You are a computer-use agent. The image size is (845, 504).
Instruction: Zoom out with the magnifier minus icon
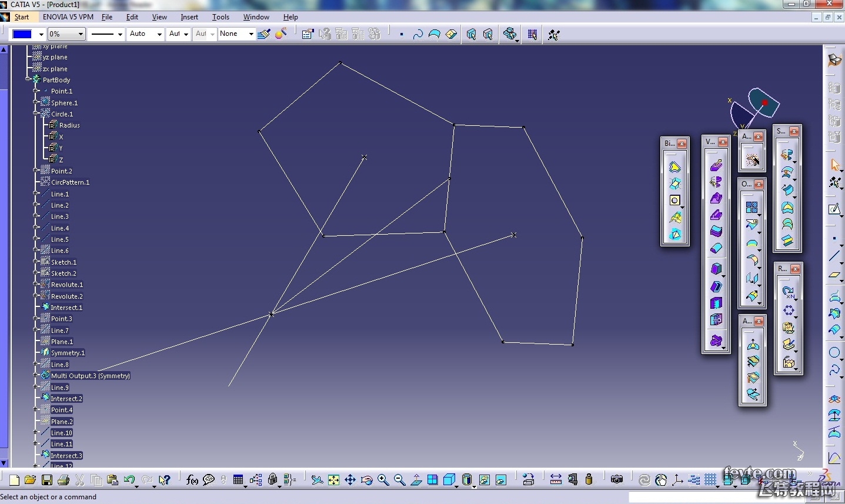pos(399,480)
